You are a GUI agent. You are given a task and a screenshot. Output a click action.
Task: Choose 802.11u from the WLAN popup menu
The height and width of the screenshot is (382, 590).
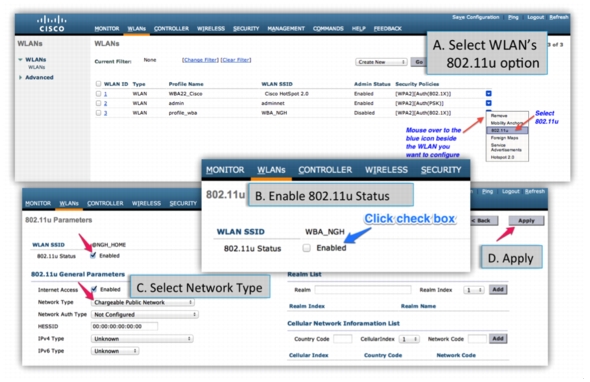(507, 130)
